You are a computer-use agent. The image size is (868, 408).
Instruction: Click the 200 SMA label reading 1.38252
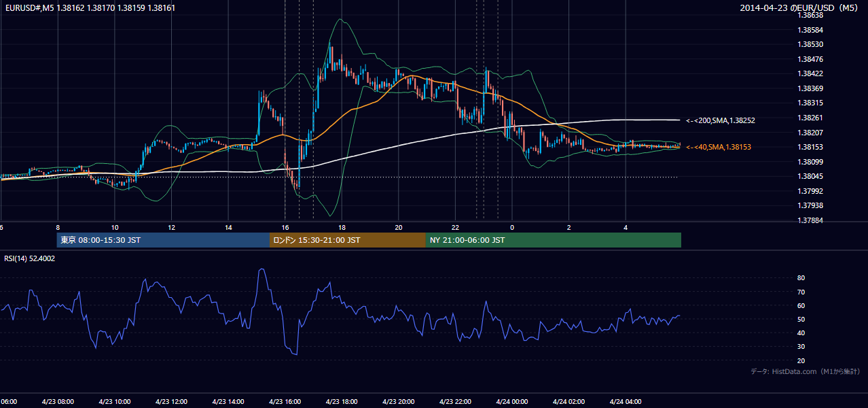[x=721, y=120]
